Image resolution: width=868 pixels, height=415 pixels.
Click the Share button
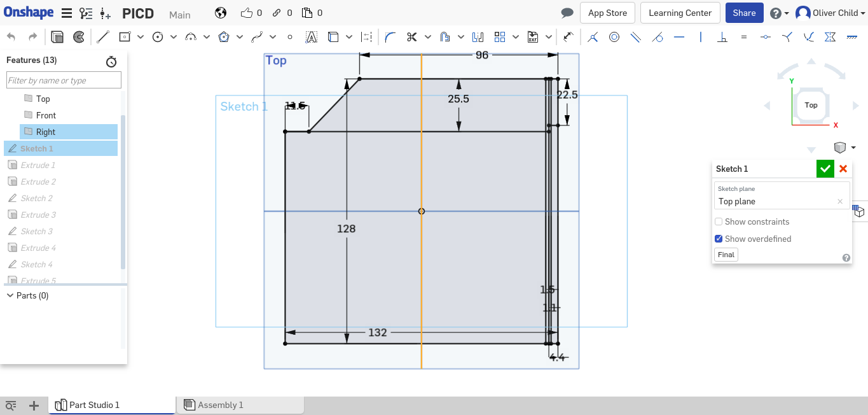[744, 13]
